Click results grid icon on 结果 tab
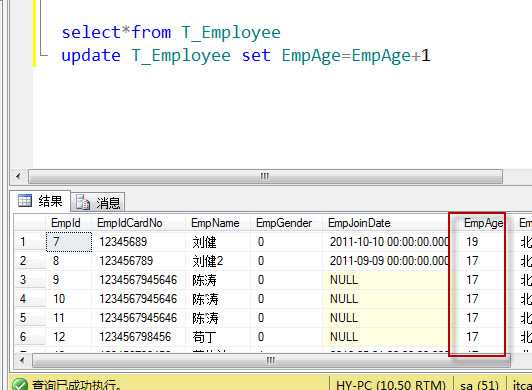This screenshot has height=390, width=532. [25, 201]
